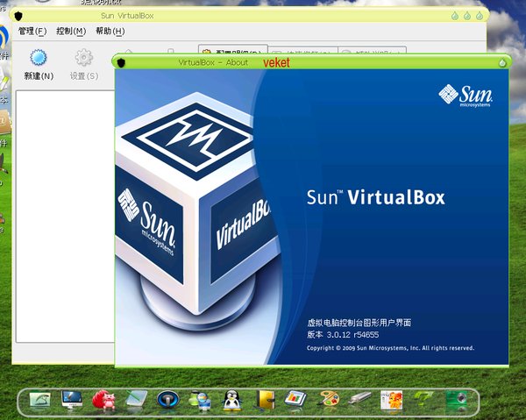Screen dimensions: 526x420
Task: Click the "虚拟电脑控制台图形用户界面" text
Action: click(359, 323)
